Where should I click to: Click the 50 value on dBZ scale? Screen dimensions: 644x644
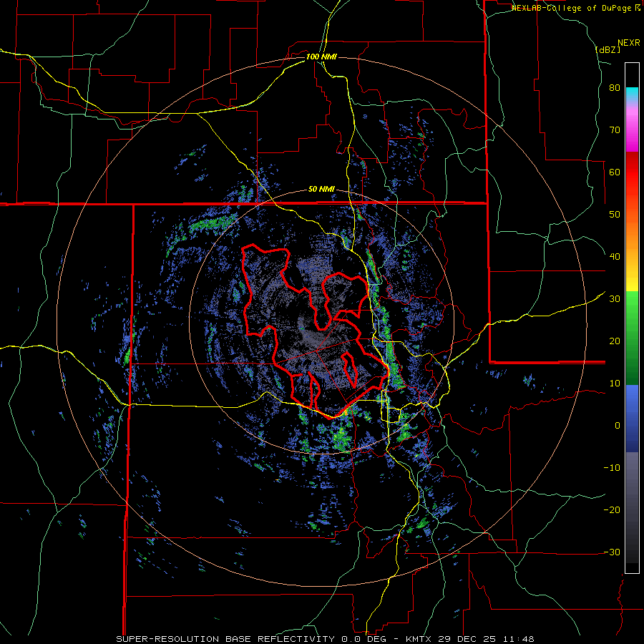click(x=615, y=215)
